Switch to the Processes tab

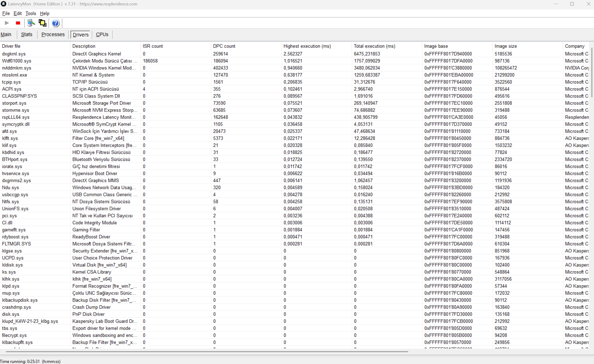[x=53, y=34]
